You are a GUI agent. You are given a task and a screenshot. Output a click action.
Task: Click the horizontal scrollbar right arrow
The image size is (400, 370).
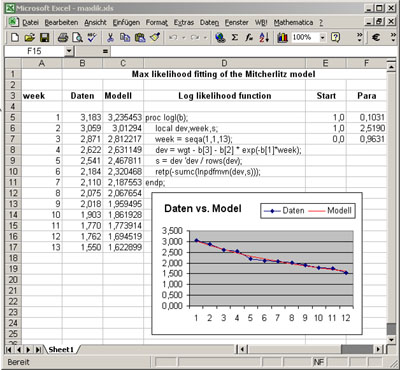(378, 349)
